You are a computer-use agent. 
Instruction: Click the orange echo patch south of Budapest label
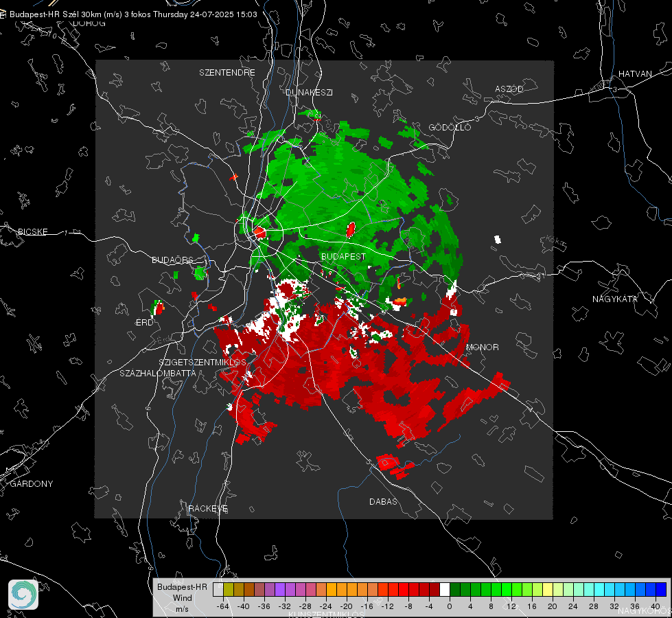(x=399, y=302)
